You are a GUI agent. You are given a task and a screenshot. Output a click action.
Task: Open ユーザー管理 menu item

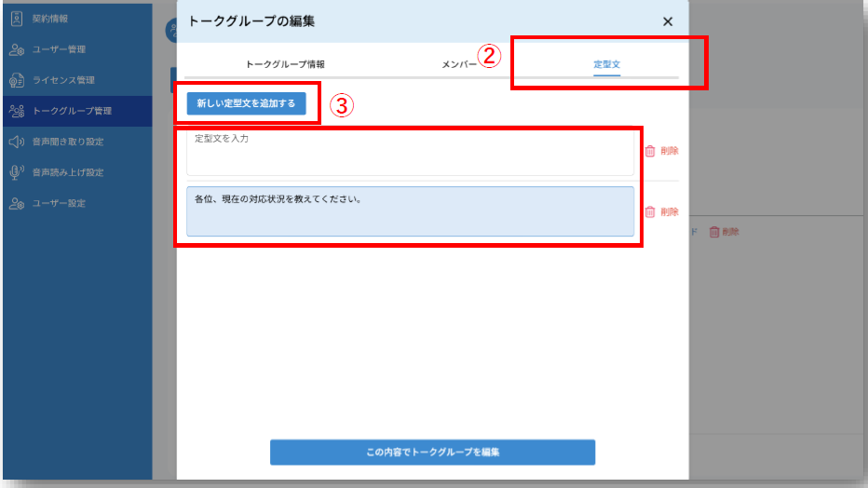pyautogui.click(x=77, y=49)
